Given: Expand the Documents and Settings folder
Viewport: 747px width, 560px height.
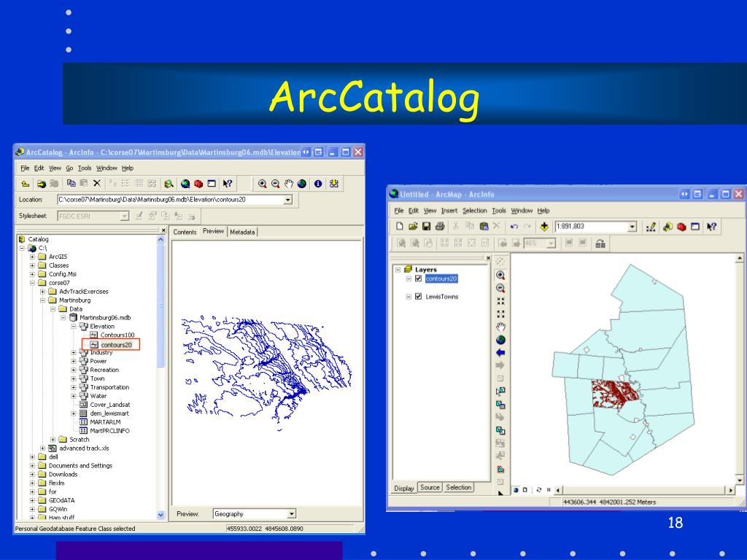Looking at the screenshot, I should 32,466.
